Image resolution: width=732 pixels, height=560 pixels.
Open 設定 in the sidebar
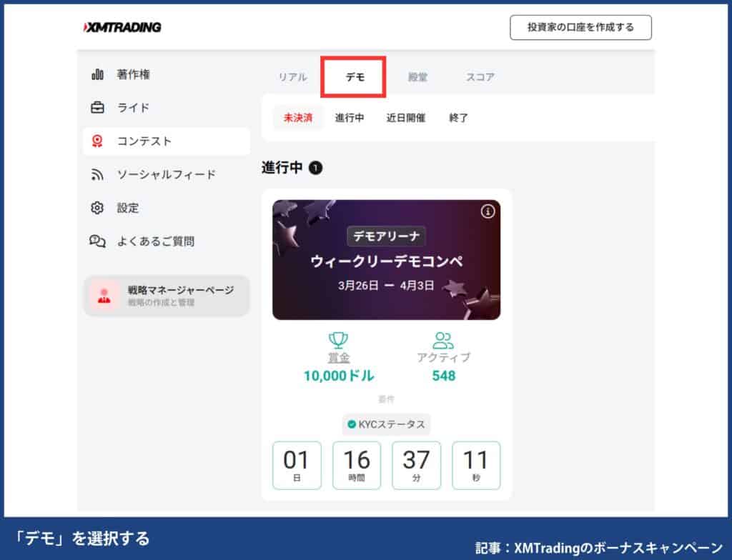pos(128,208)
